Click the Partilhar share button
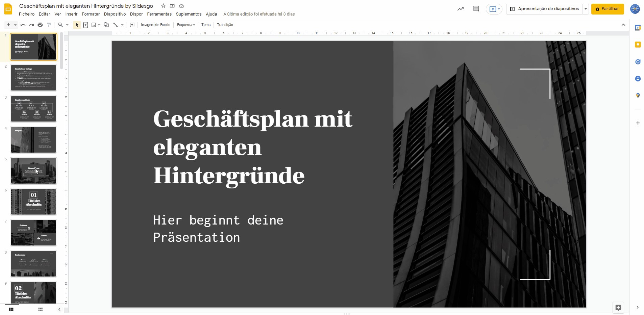Image resolution: width=644 pixels, height=315 pixels. click(608, 9)
